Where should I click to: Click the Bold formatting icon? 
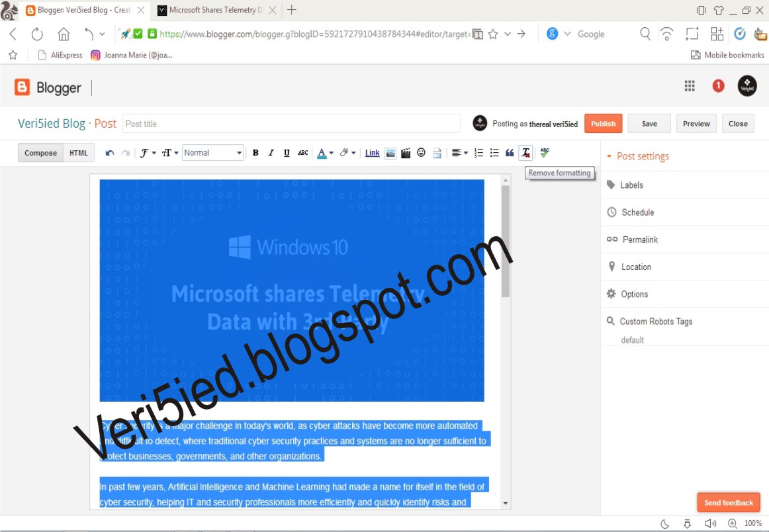coord(255,153)
